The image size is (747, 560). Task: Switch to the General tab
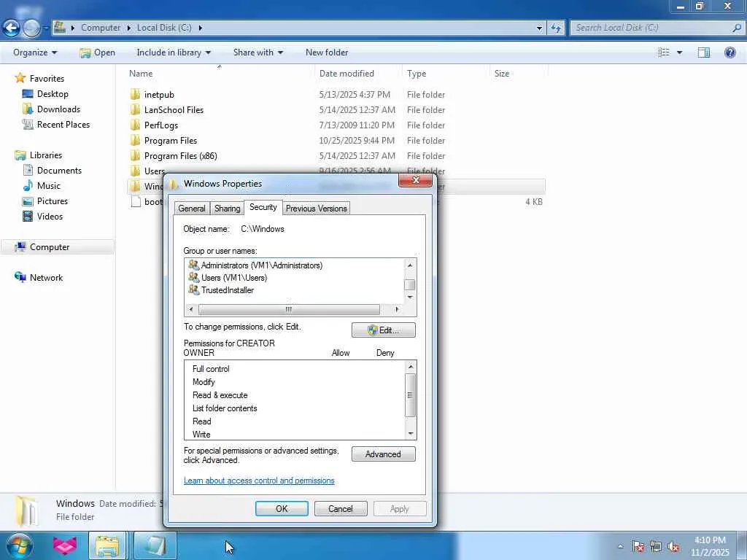tap(192, 208)
